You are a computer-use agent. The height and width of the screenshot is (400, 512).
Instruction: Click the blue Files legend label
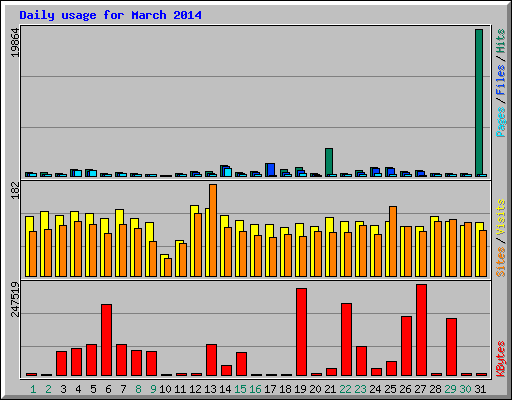[x=501, y=80]
